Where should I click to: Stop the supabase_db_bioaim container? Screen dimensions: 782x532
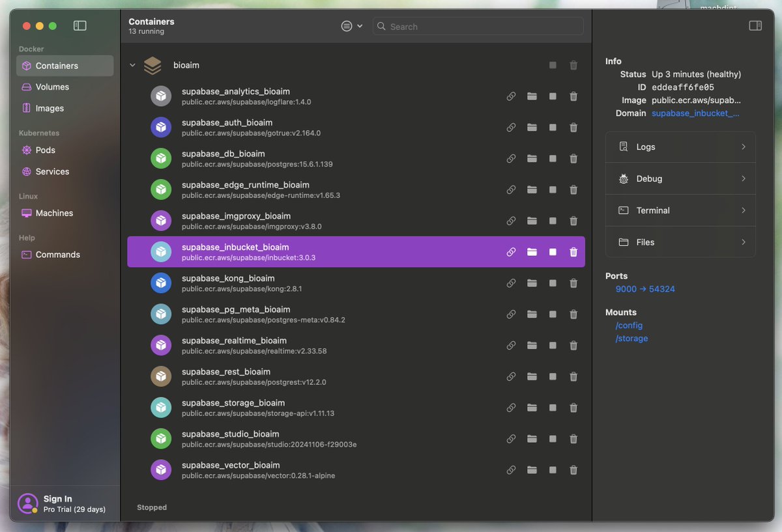(x=553, y=159)
